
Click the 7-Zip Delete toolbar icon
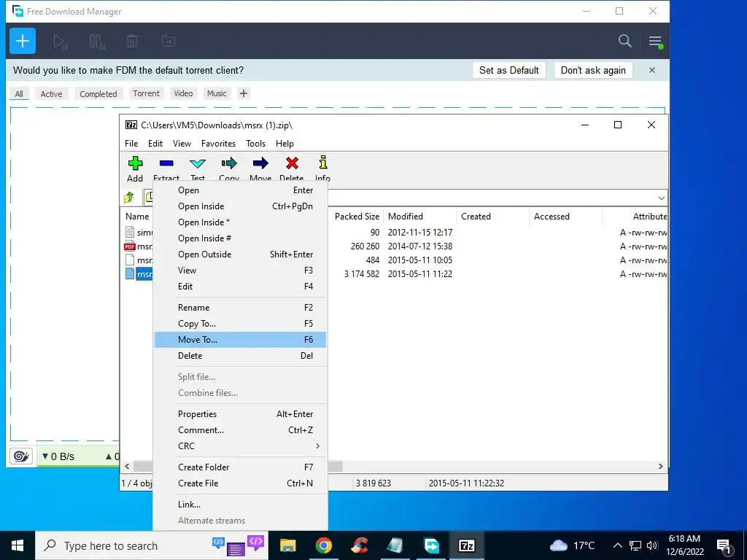pos(292,168)
